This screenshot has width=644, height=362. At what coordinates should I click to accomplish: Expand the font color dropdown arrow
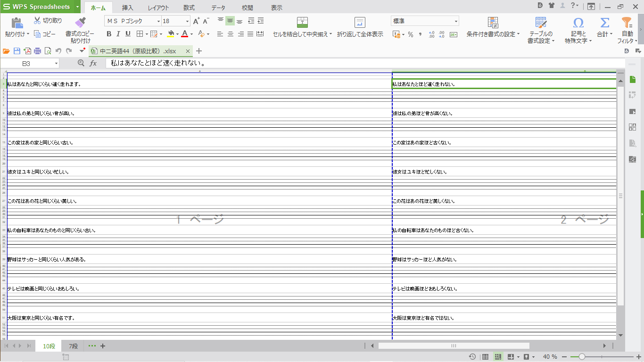coord(191,34)
